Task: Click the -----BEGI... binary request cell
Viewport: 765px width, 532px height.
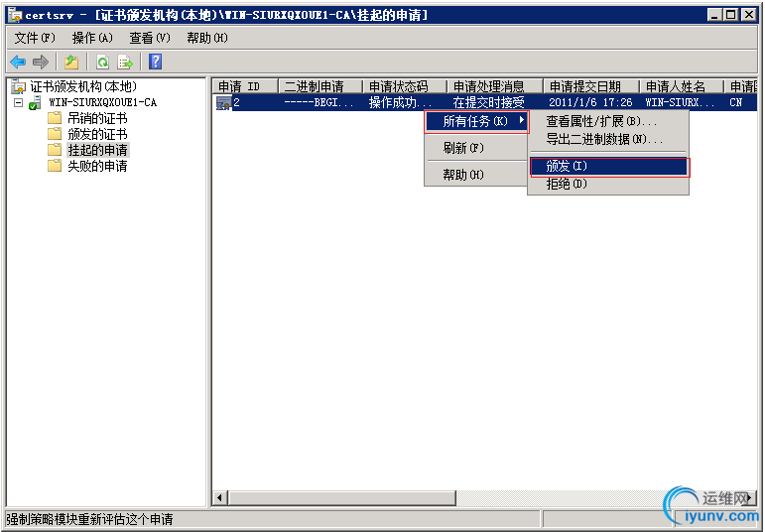Action: [x=319, y=102]
